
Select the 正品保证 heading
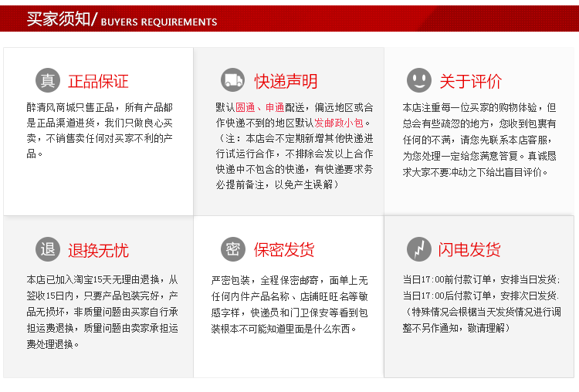(x=98, y=81)
